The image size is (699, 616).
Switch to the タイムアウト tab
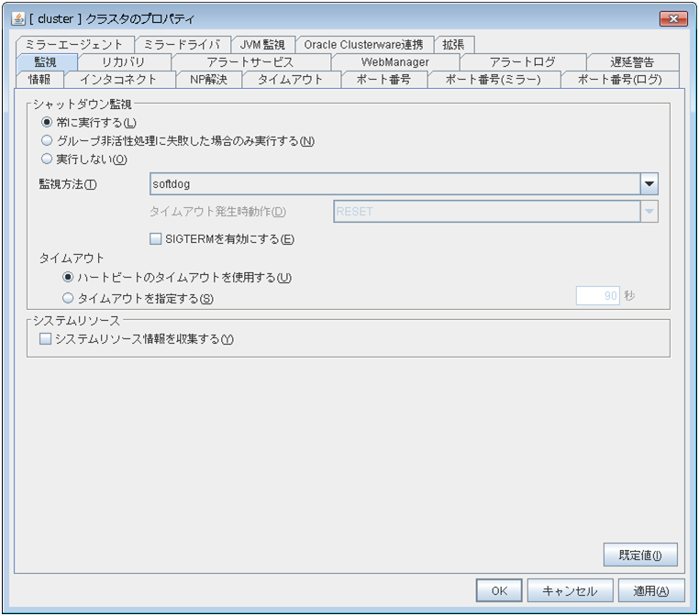pos(291,79)
